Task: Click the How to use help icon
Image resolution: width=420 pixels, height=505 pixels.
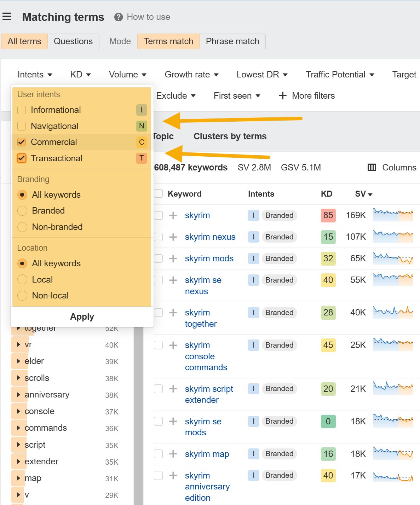Action: (118, 17)
